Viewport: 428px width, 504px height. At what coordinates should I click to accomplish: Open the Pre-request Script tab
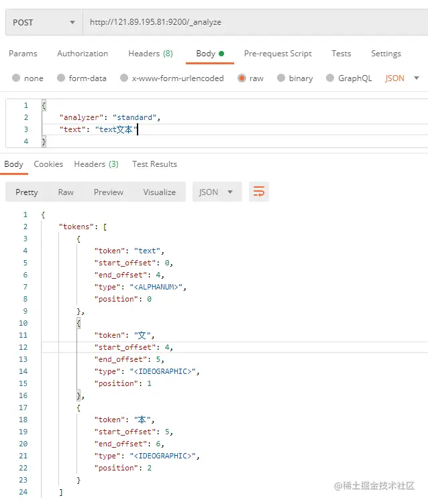coord(278,54)
